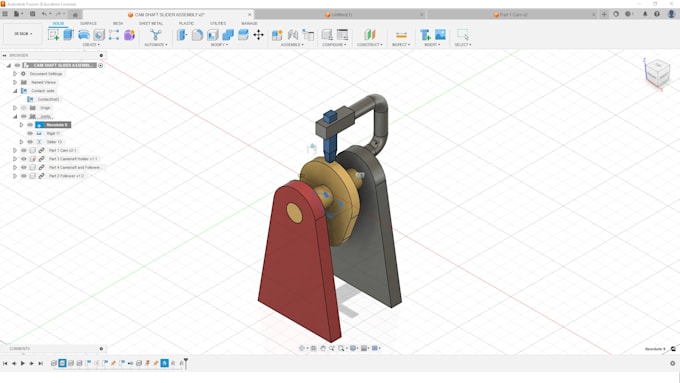Open the Display Settings icon
Viewport: 680px width, 383px height.
click(x=353, y=348)
